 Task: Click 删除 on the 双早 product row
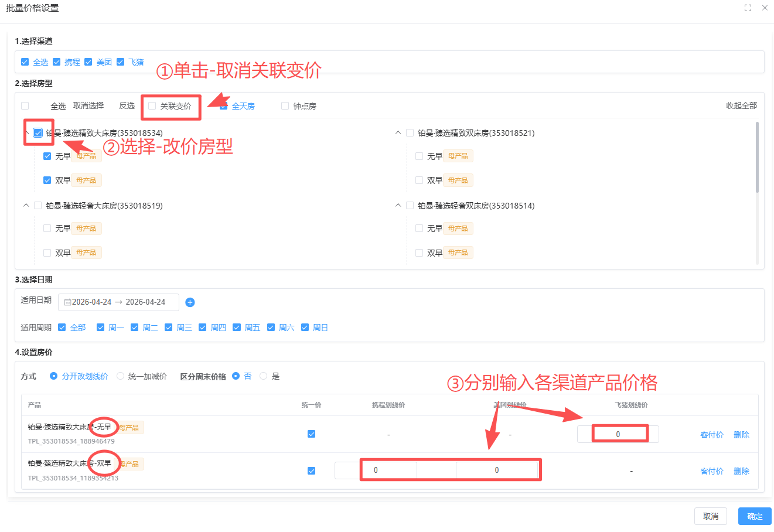pyautogui.click(x=741, y=470)
